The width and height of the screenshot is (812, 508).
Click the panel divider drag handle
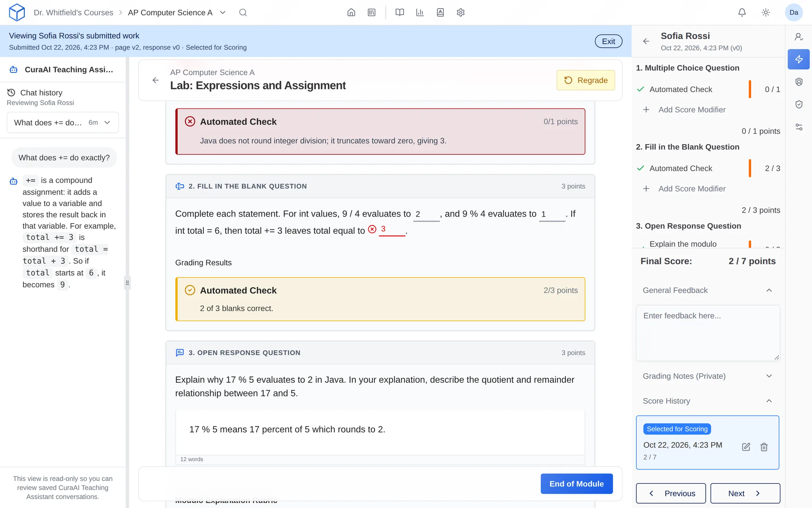click(x=127, y=283)
